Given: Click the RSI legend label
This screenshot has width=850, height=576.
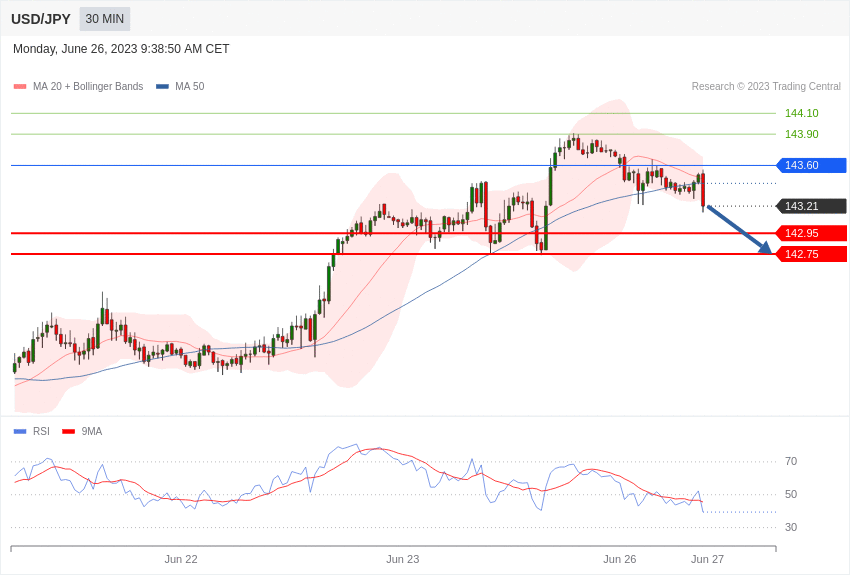Looking at the screenshot, I should coord(41,431).
